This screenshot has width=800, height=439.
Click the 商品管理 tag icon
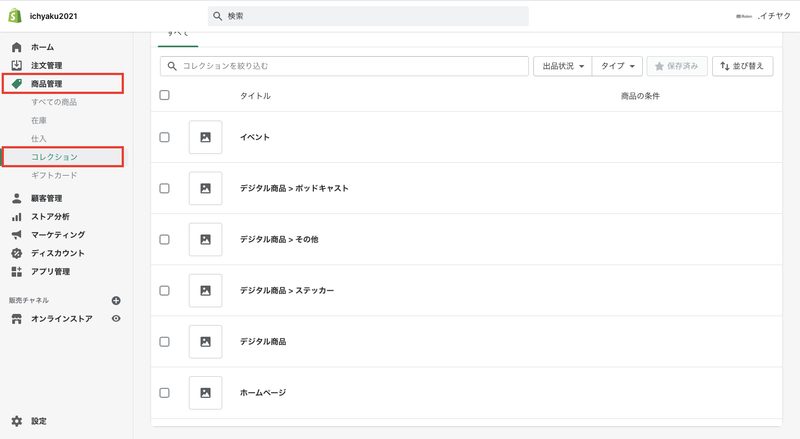point(17,84)
